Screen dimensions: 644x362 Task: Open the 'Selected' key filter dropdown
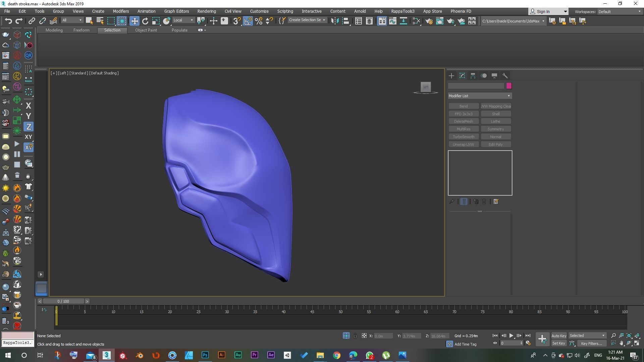point(587,336)
